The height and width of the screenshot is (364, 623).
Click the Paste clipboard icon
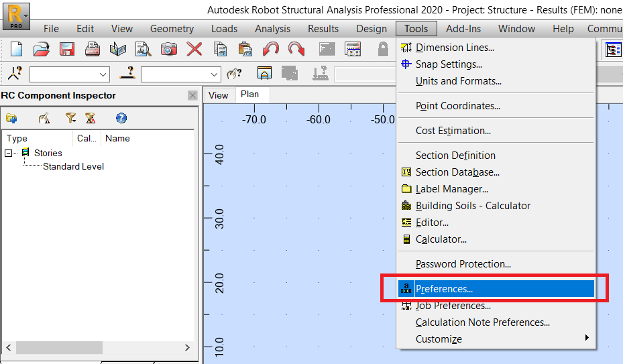point(245,50)
